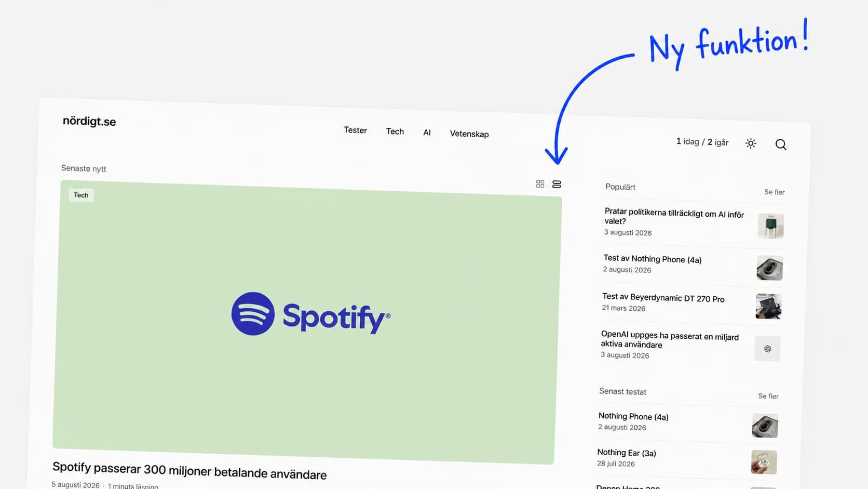Screen dimensions: 868x489
Task: Open 'Nothing Ear (3a)' under Senast testat
Action: pyautogui.click(x=627, y=453)
